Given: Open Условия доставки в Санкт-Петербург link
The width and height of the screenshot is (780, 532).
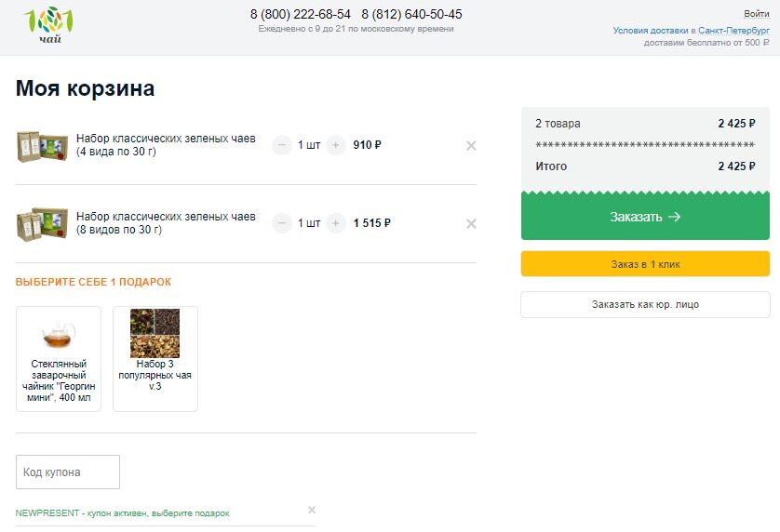Looking at the screenshot, I should pos(691,31).
